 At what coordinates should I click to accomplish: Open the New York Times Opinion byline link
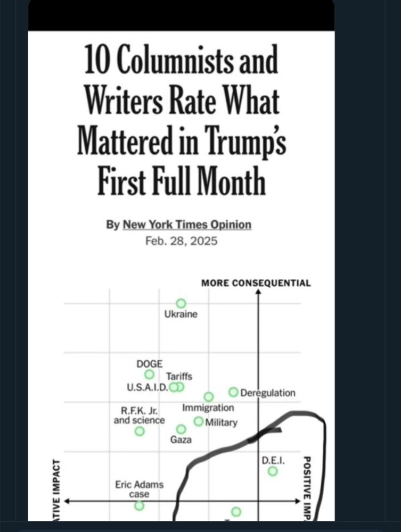pos(187,225)
